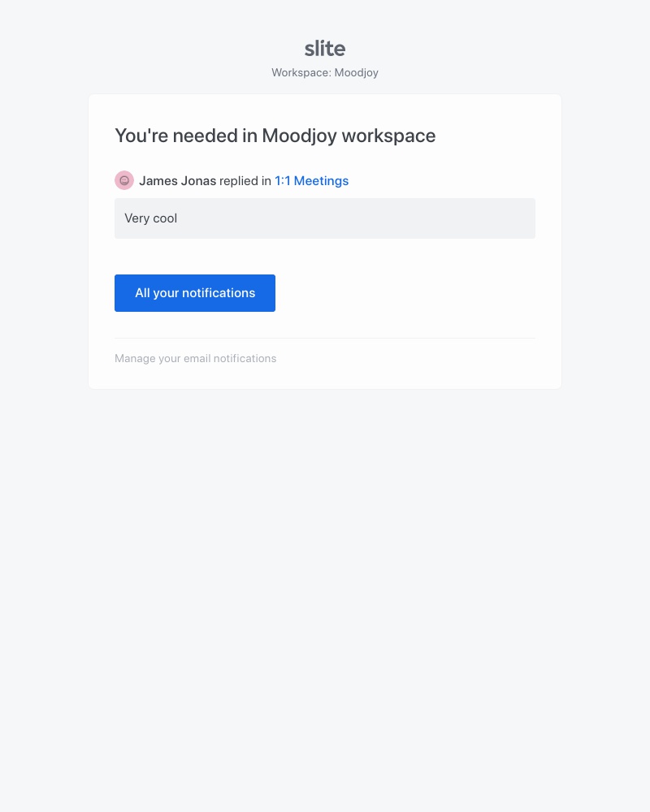Click the white notification card
This screenshot has height=812, width=650.
point(325,241)
